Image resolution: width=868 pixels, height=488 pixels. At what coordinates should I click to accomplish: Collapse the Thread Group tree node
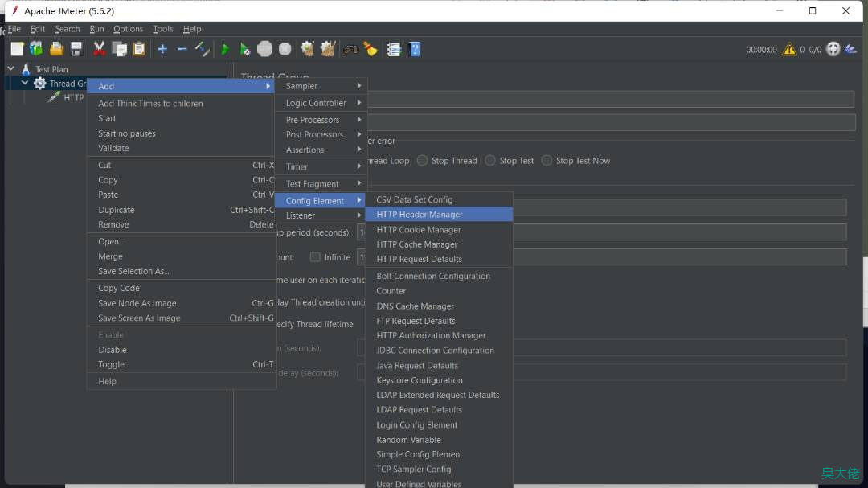tap(25, 83)
